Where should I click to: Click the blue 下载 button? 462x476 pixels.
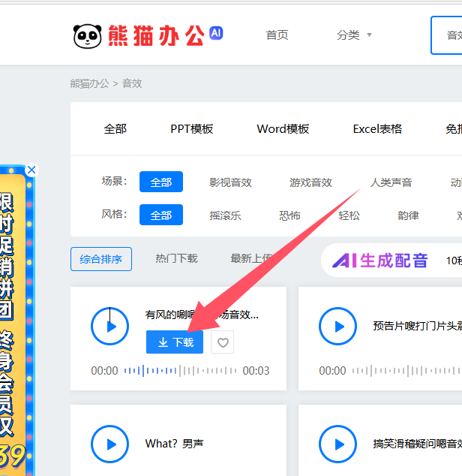[175, 342]
